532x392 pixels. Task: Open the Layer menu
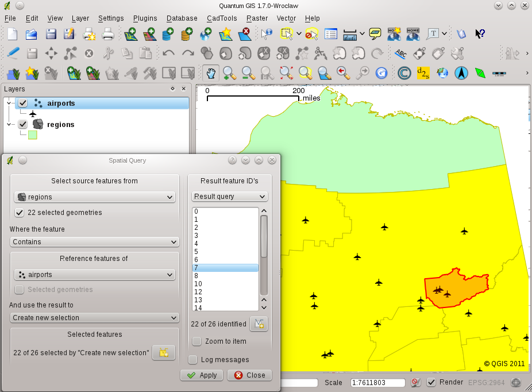click(x=80, y=18)
